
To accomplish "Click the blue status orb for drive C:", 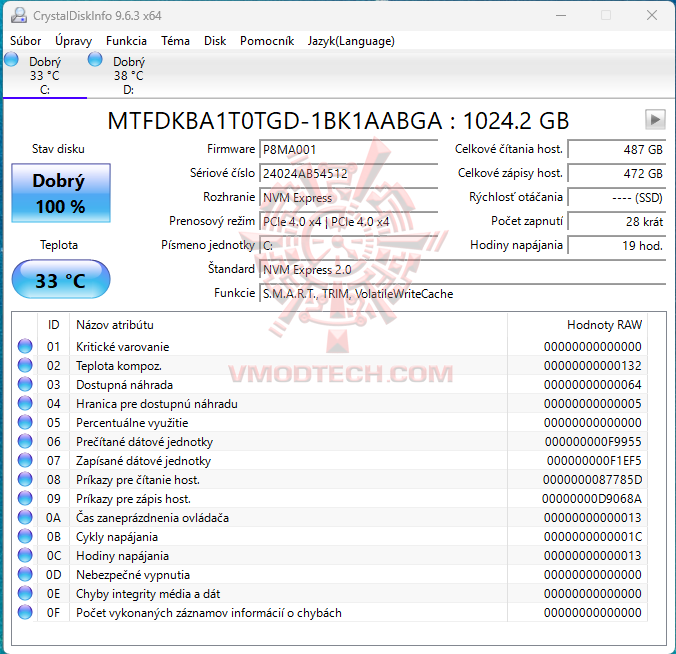I will 12,59.
